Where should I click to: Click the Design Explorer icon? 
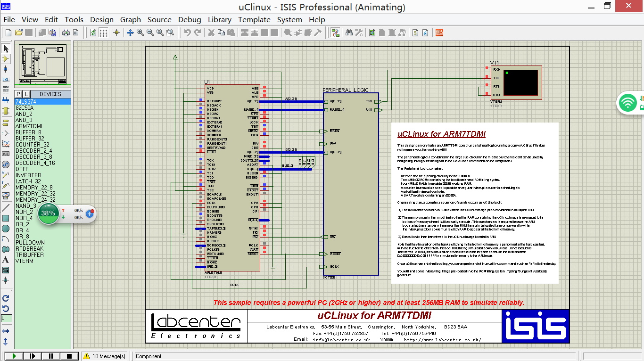click(372, 33)
